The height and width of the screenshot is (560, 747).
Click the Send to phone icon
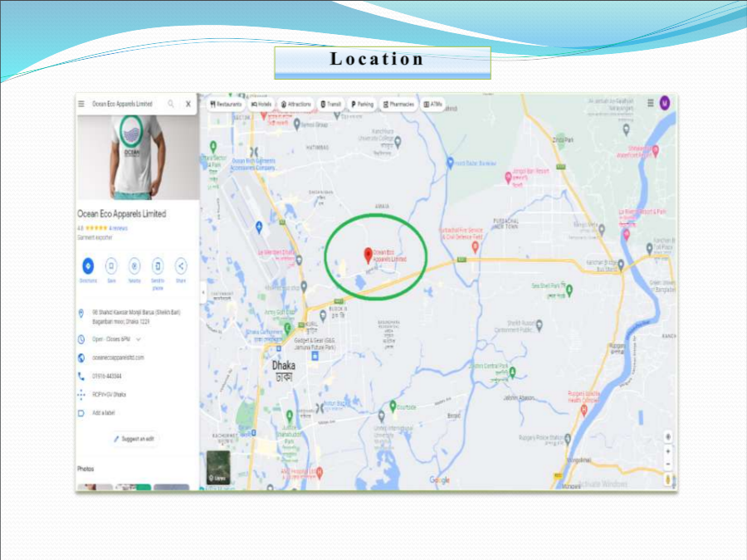[x=158, y=266]
